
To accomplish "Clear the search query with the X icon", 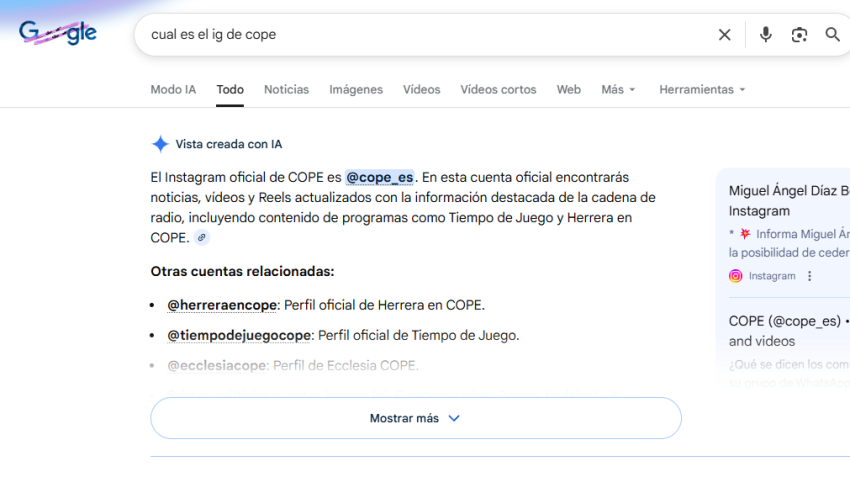I will click(x=724, y=35).
